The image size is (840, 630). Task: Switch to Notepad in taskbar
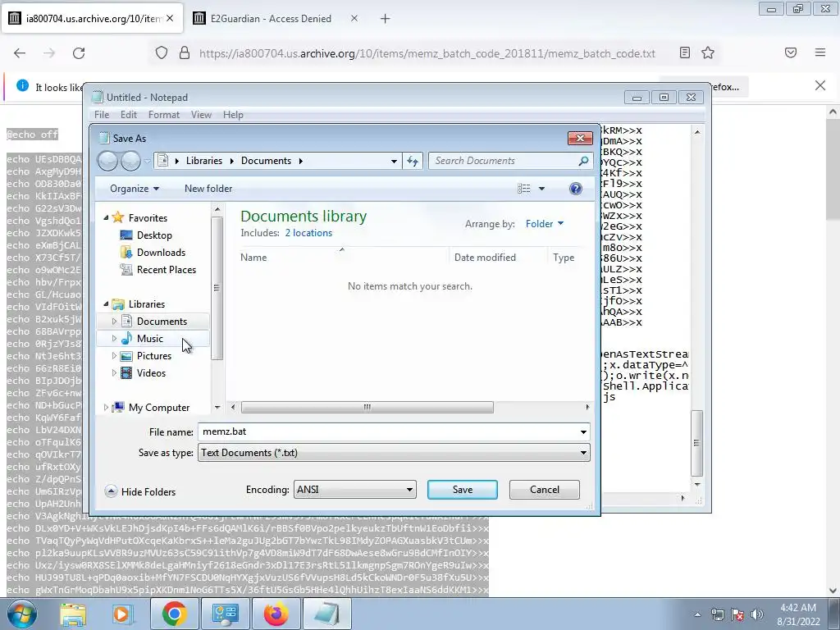pos(326,614)
